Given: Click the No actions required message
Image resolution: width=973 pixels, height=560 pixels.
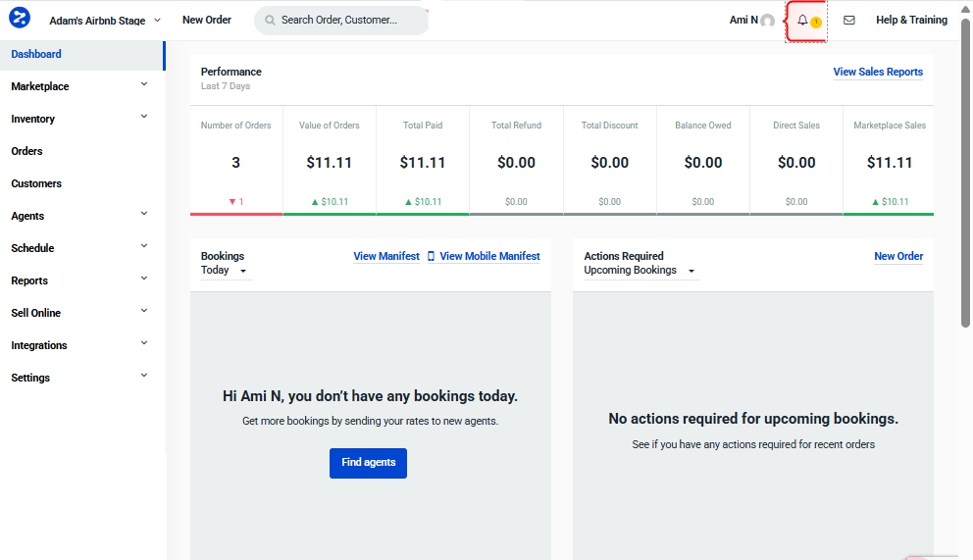Looking at the screenshot, I should [752, 419].
